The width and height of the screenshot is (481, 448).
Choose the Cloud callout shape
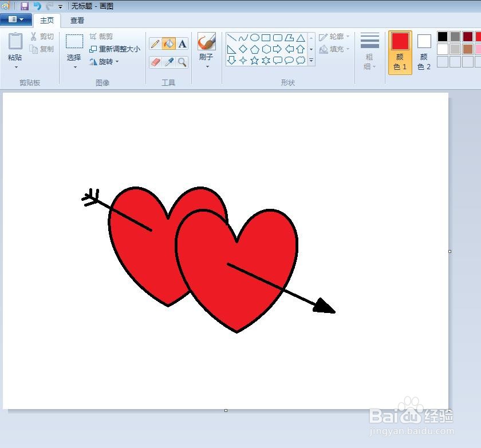point(301,61)
